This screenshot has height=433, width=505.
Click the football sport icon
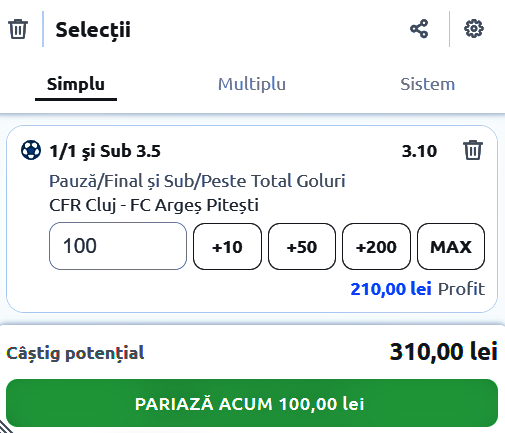coord(31,150)
